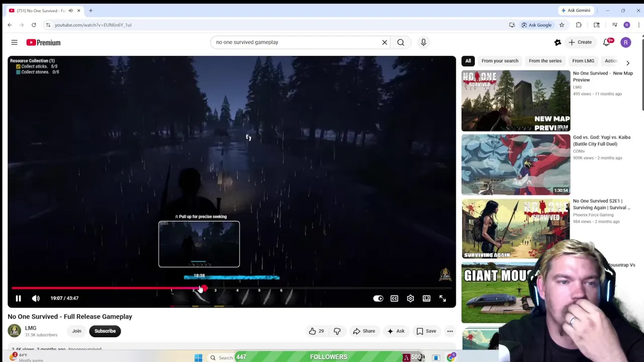
Task: Open the tab search icon in the Chrome toolbar
Action: click(597, 25)
